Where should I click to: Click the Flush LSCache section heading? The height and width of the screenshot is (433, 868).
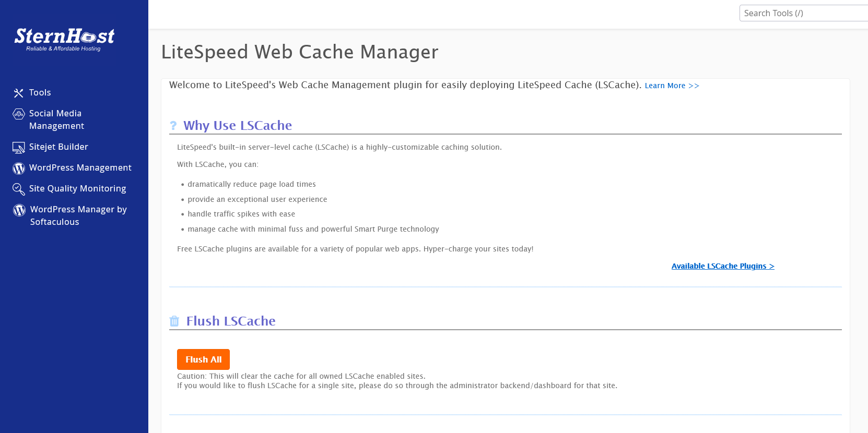(231, 321)
